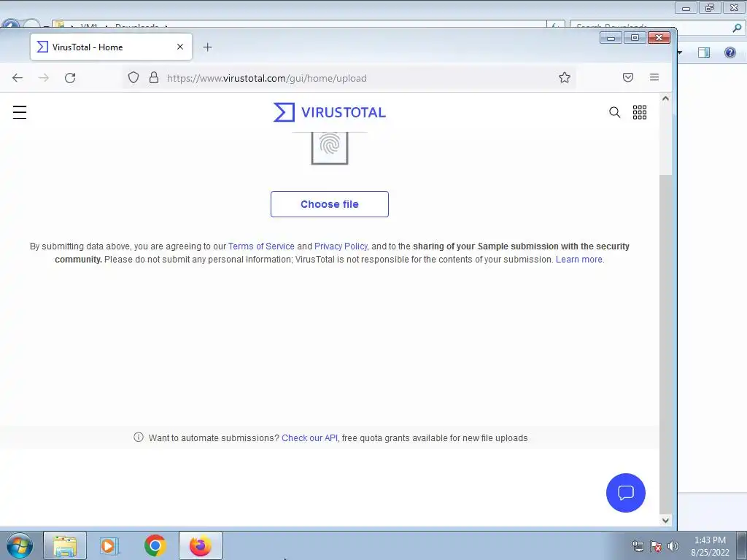The height and width of the screenshot is (560, 747).
Task: Open Firefox application menu
Action: point(654,77)
